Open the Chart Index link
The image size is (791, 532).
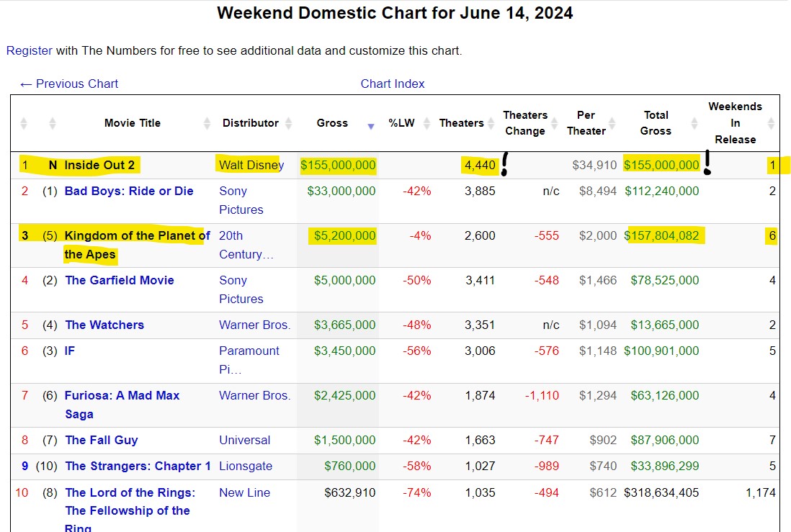393,84
